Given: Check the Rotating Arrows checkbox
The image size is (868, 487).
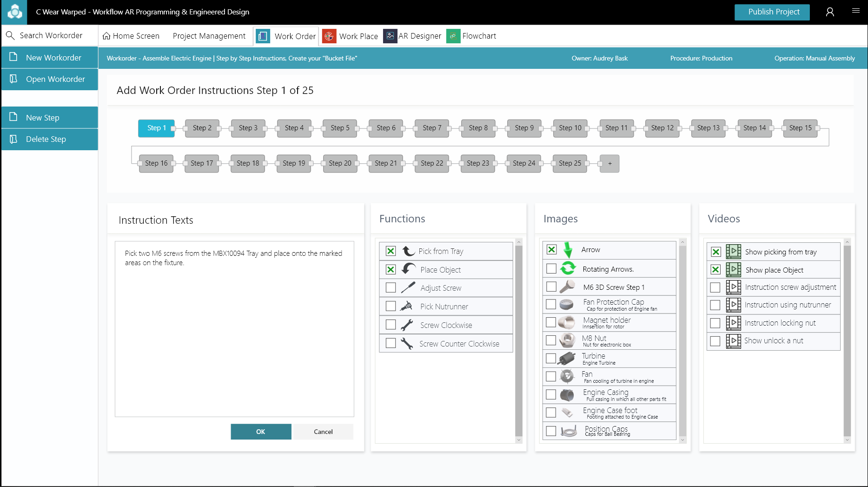Looking at the screenshot, I should pyautogui.click(x=551, y=268).
